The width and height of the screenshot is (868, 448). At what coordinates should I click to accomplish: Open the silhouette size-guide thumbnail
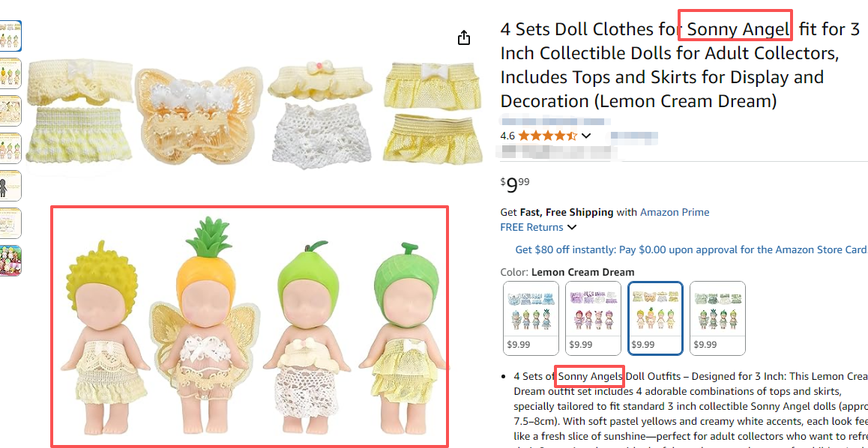click(x=10, y=186)
